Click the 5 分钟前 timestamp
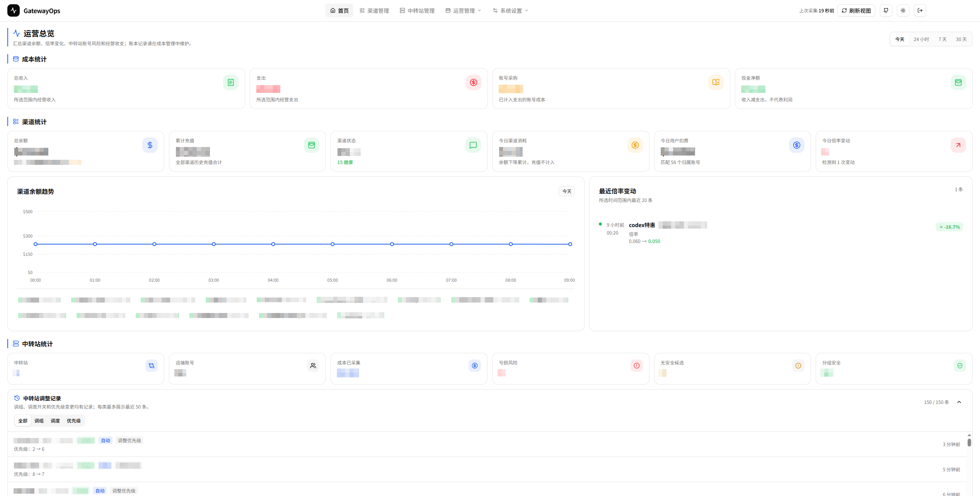980x496 pixels. pos(951,470)
